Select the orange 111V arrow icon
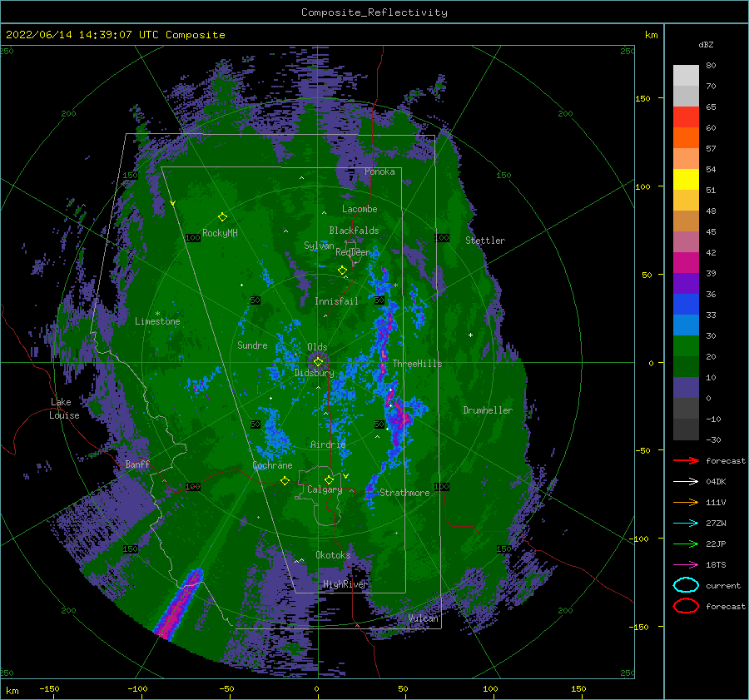749x700 pixels. pos(686,502)
